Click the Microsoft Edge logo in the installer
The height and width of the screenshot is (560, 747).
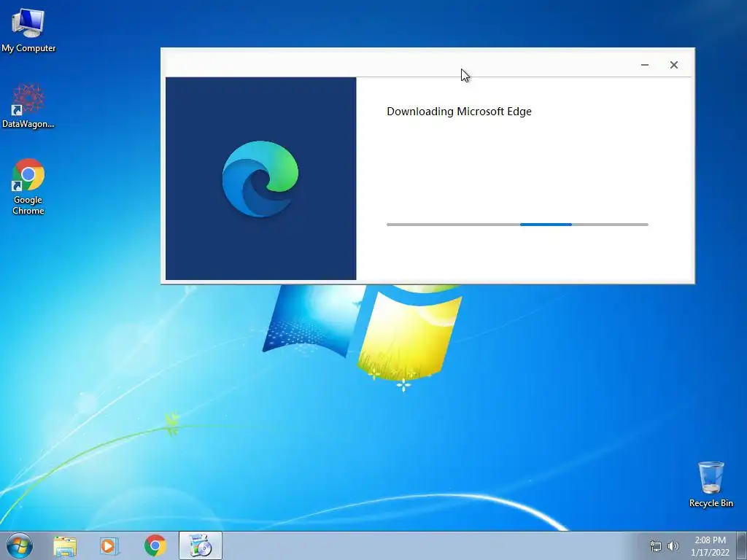tap(260, 179)
